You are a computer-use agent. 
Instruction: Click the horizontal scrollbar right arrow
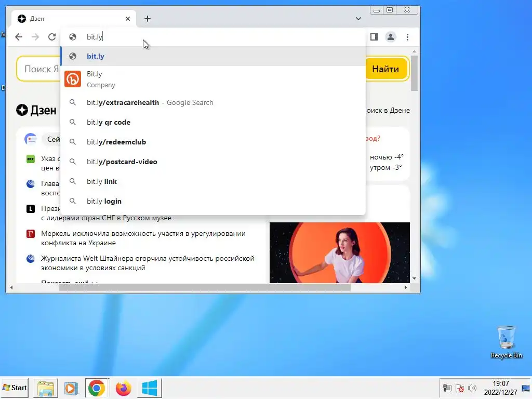tap(405, 288)
